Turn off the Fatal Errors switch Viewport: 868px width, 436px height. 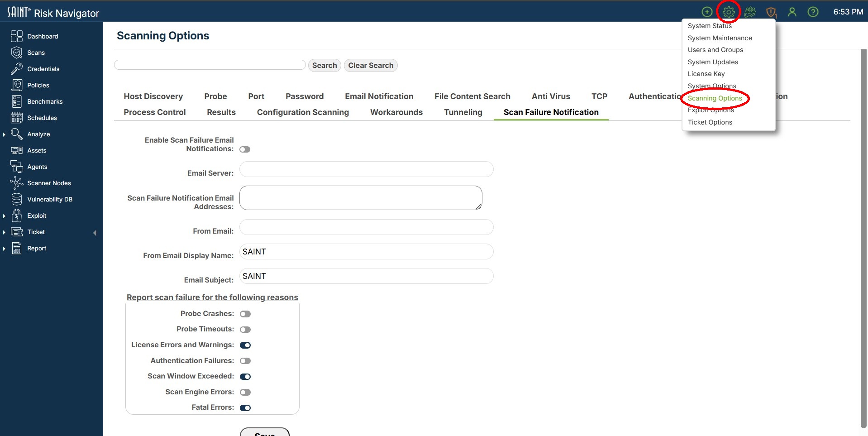click(x=245, y=407)
